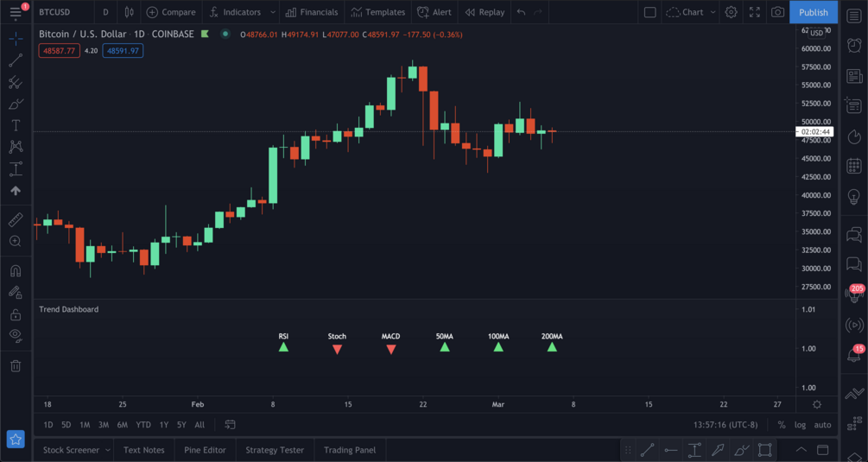The image size is (868, 462).
Task: Open the Indicators dialog
Action: [x=235, y=12]
